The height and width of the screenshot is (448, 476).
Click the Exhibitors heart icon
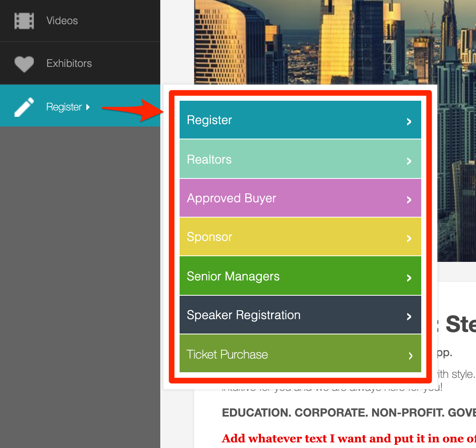coord(24,64)
